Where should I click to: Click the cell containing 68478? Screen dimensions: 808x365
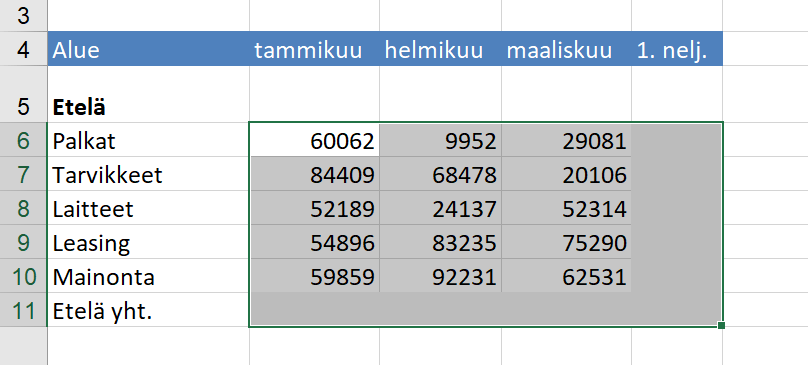click(x=440, y=174)
